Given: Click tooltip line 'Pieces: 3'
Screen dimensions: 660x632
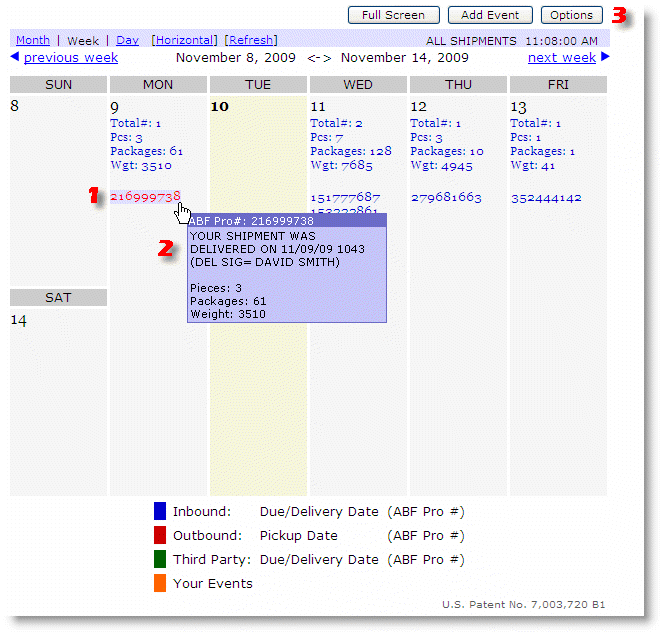Looking at the screenshot, I should point(216,288).
